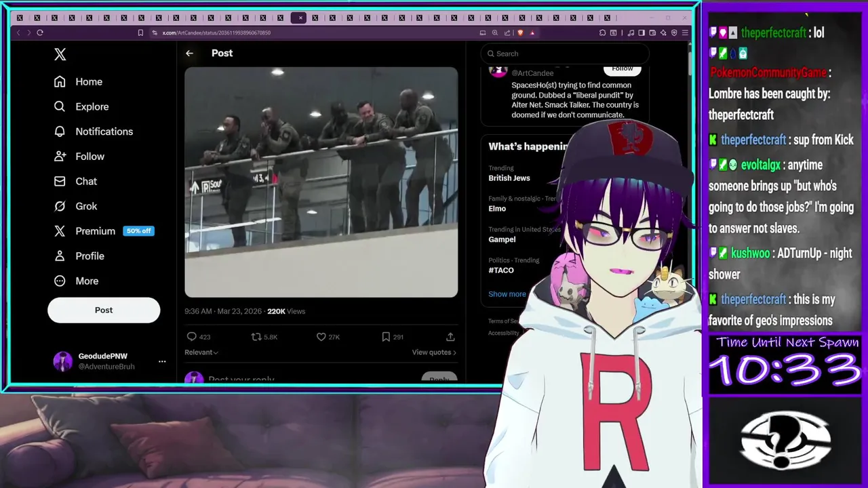Open GeodudePNW account menu dots

click(162, 361)
